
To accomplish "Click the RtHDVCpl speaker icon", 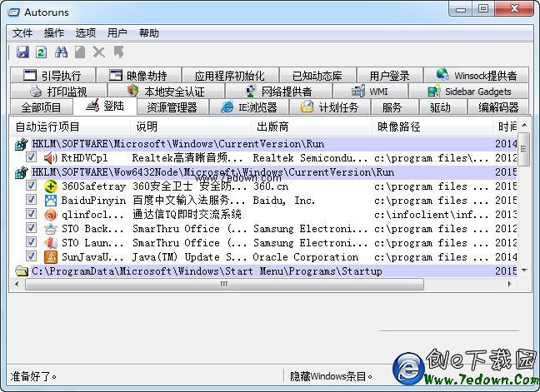I will click(x=51, y=158).
